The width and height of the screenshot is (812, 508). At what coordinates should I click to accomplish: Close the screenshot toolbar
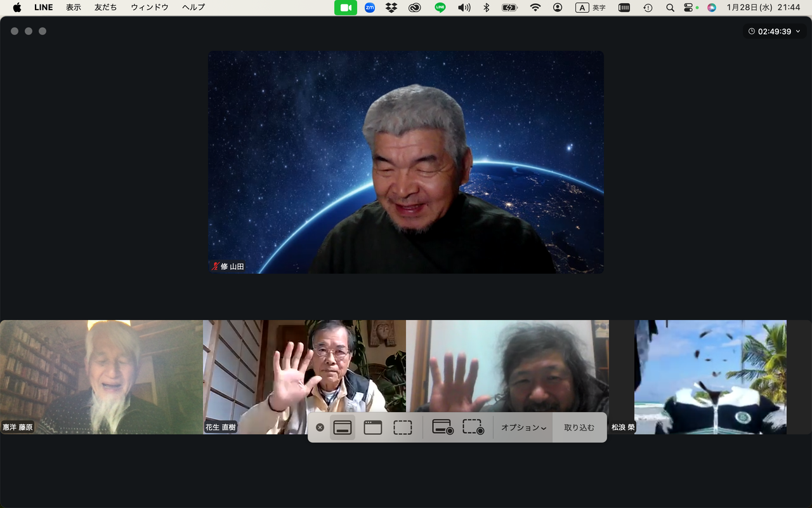tap(320, 427)
